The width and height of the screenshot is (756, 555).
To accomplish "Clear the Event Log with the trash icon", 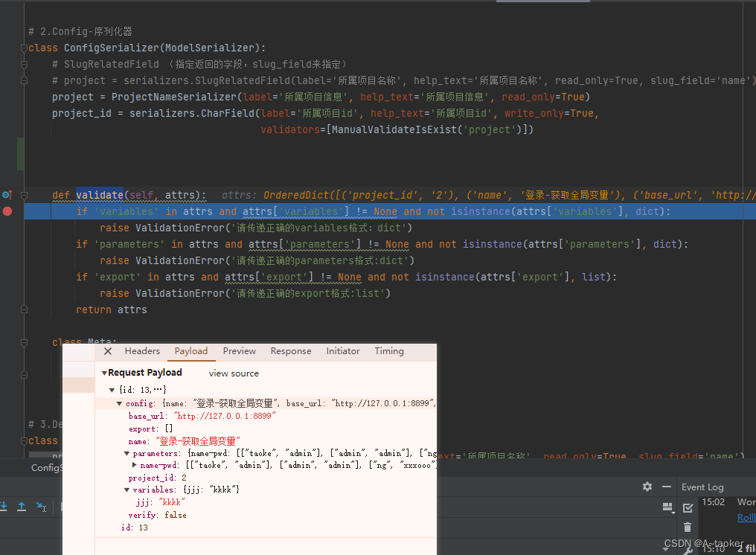I will [x=688, y=527].
